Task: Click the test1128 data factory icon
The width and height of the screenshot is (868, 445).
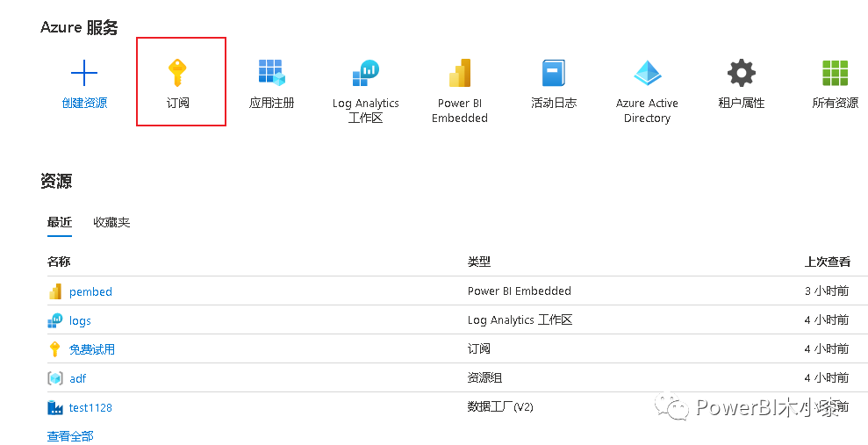Action: click(x=54, y=407)
